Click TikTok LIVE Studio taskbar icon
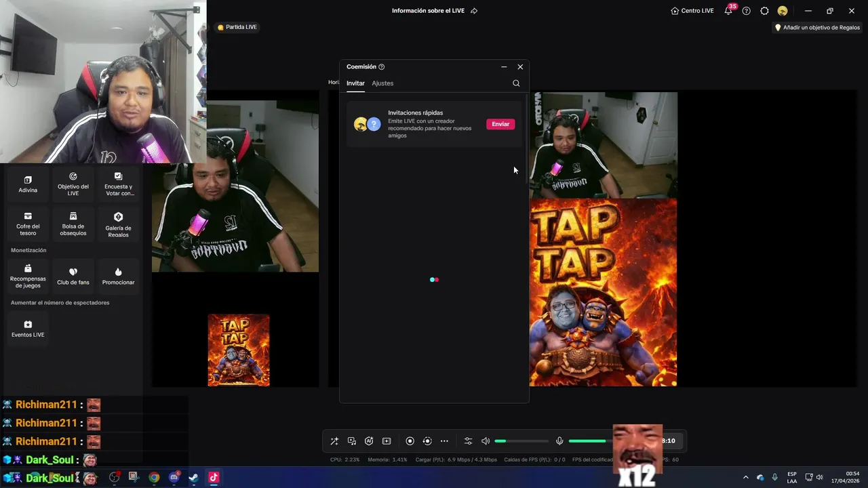This screenshot has height=488, width=868. pos(213,477)
